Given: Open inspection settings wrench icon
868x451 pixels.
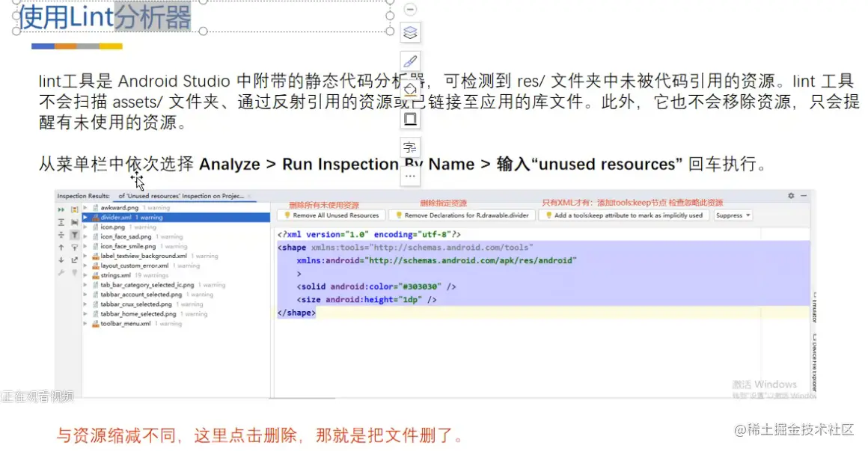Looking at the screenshot, I should coord(61,273).
